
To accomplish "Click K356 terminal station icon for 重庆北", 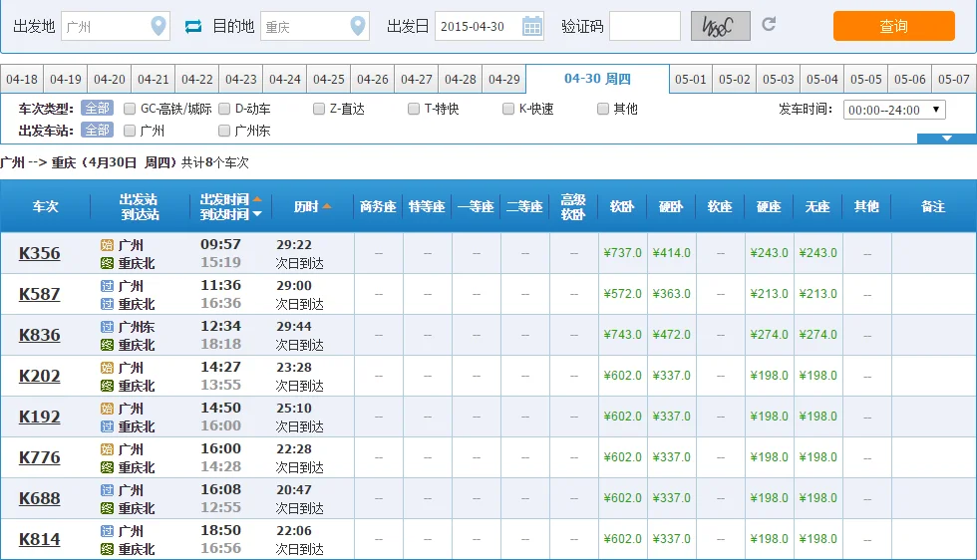I will (108, 263).
